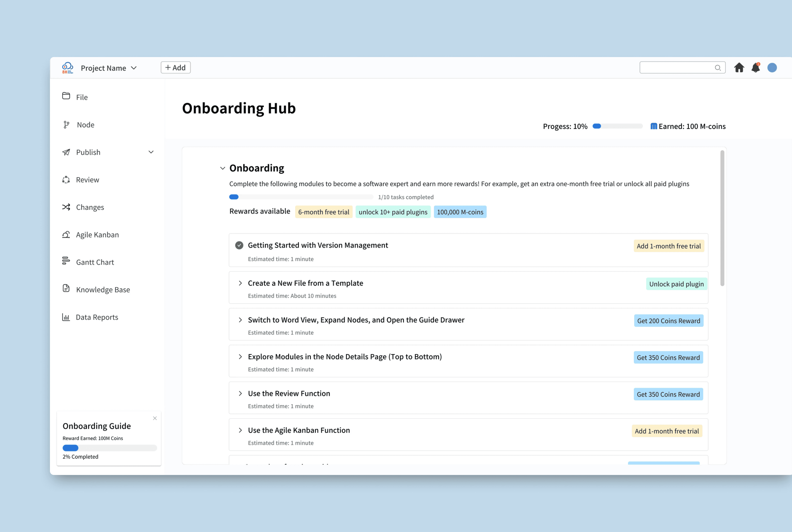Expand Use the Review Function task
The width and height of the screenshot is (792, 532).
[240, 394]
